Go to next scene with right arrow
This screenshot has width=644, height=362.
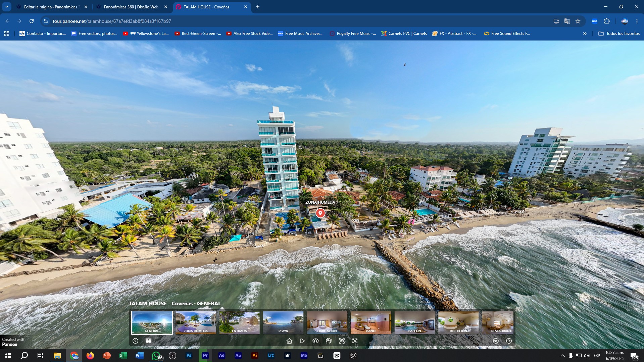[x=509, y=341]
